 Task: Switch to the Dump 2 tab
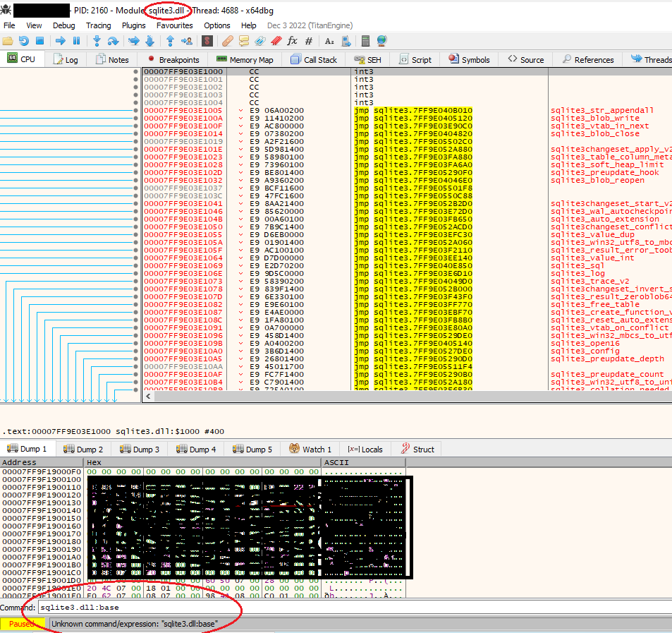tap(83, 449)
